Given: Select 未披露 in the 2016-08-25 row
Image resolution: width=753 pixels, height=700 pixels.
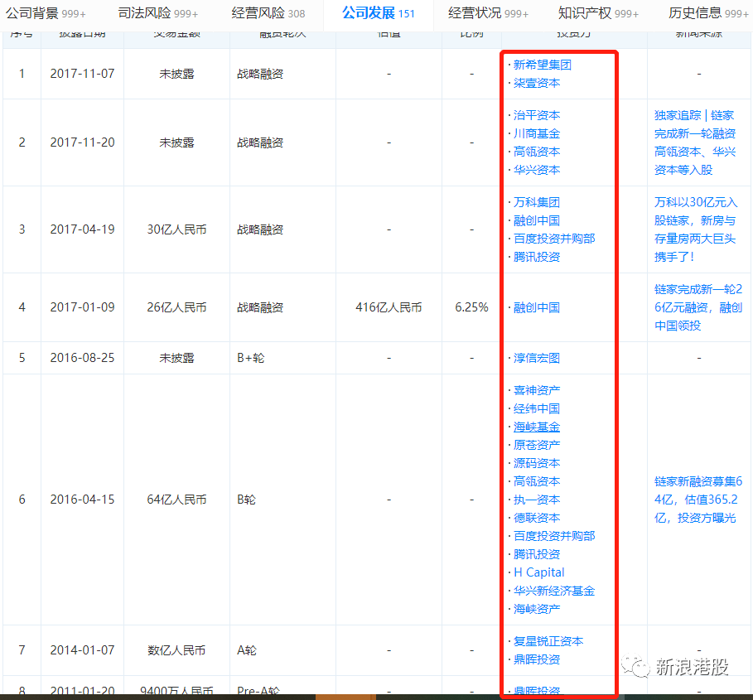Looking at the screenshot, I should [176, 358].
